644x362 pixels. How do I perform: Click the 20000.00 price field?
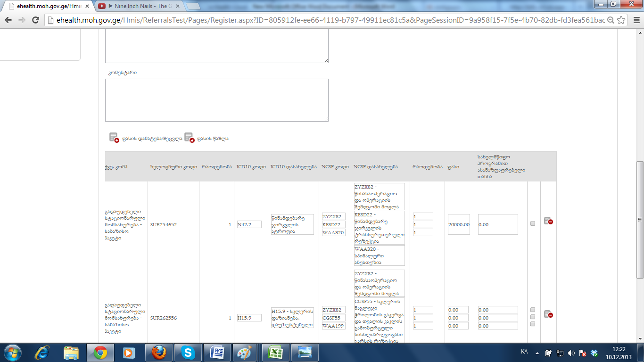459,224
